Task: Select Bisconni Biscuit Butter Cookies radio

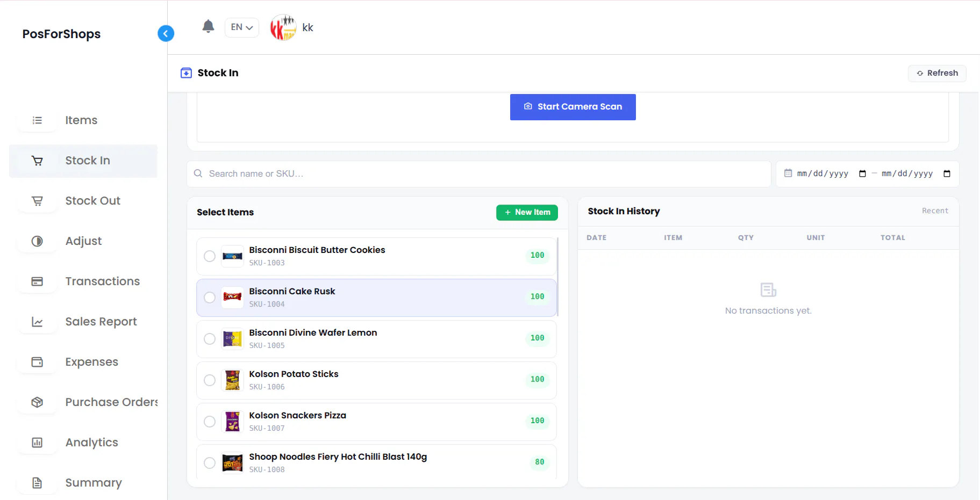Action: tap(210, 256)
